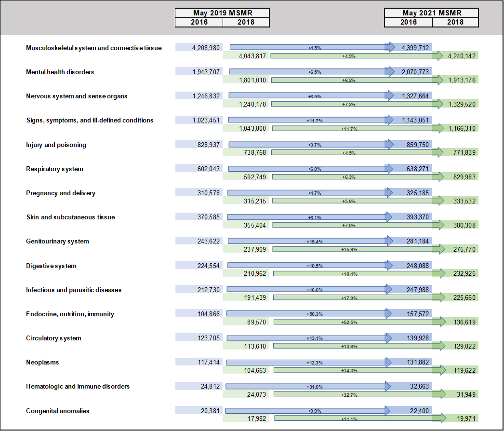
Task: Select the 'Pregnancy and delivery' label
Action: click(x=61, y=193)
